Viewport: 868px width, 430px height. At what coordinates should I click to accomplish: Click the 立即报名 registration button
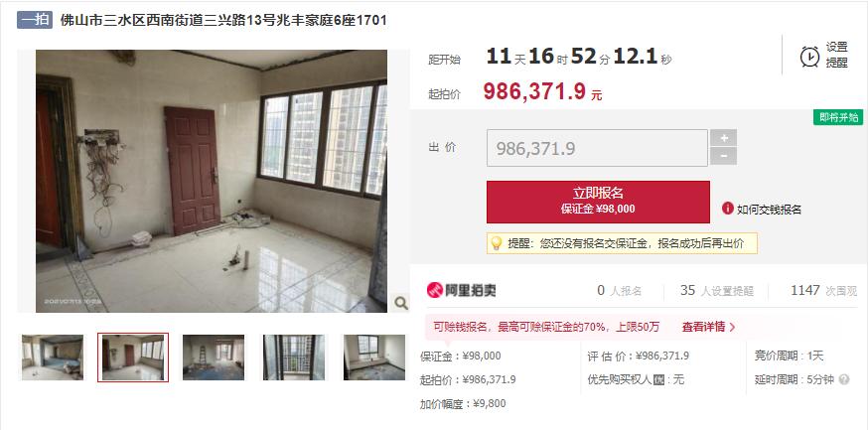[598, 202]
